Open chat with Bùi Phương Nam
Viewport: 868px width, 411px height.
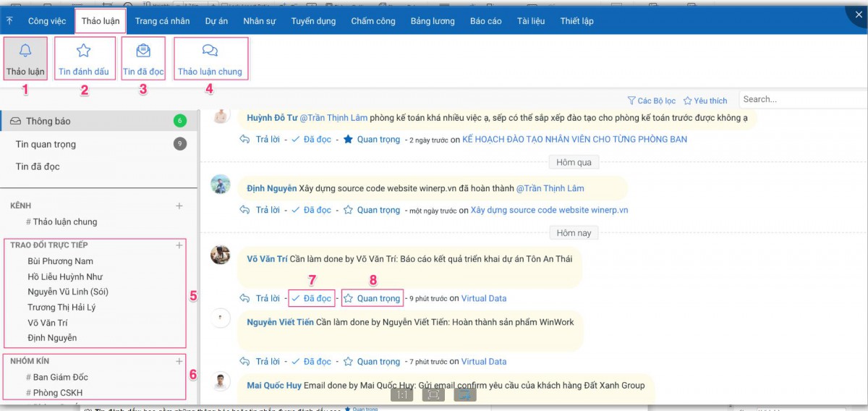[x=60, y=261]
